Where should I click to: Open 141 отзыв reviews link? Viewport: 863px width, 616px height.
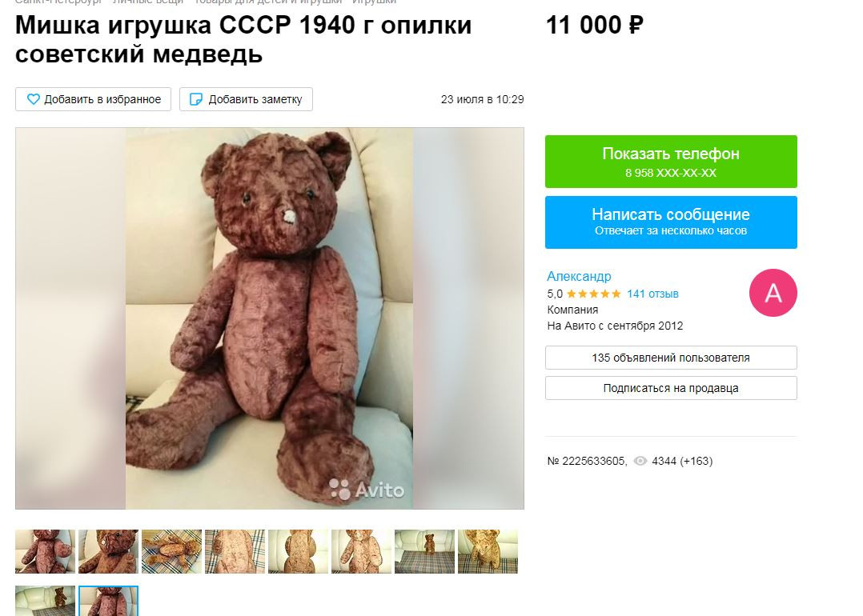tap(652, 294)
